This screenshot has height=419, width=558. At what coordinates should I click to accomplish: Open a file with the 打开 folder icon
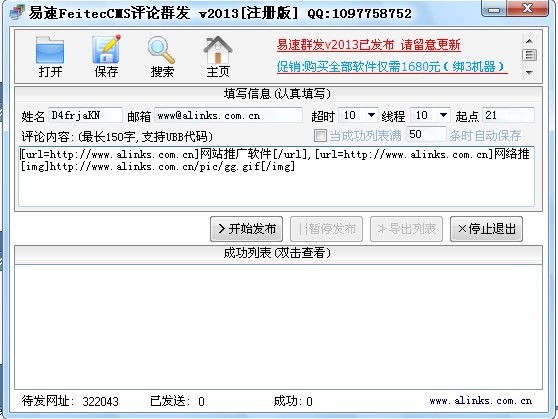[x=50, y=57]
